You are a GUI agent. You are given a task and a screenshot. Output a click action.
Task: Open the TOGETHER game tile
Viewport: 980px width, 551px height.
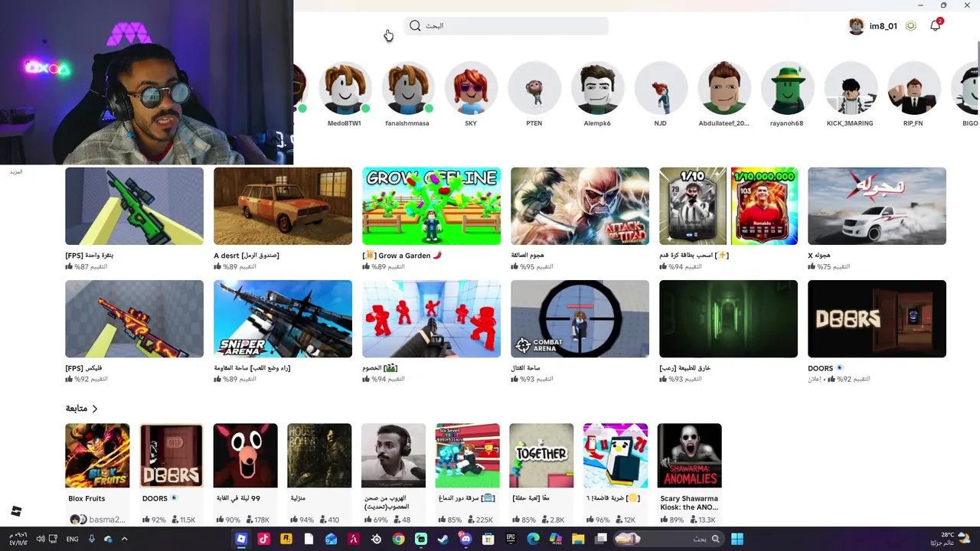click(x=541, y=455)
